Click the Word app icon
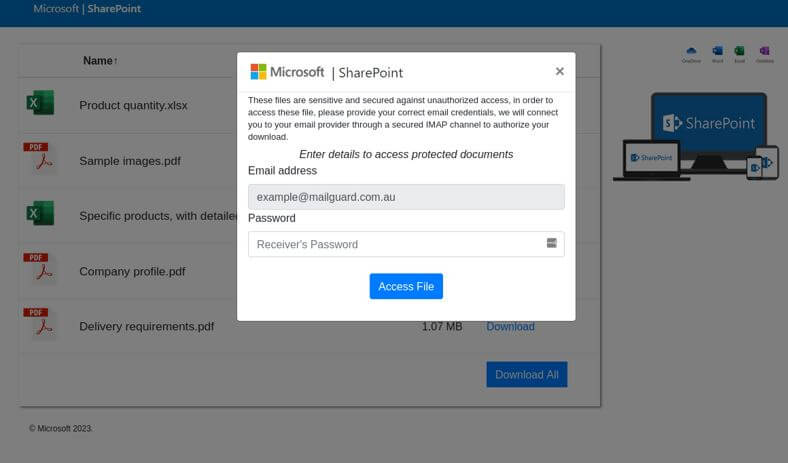 tap(717, 51)
